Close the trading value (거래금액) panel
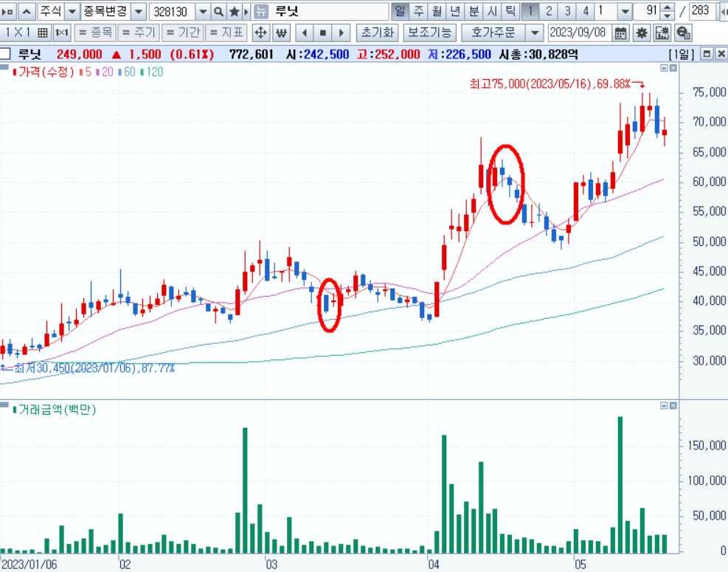Image resolution: width=728 pixels, height=572 pixels. (x=673, y=406)
